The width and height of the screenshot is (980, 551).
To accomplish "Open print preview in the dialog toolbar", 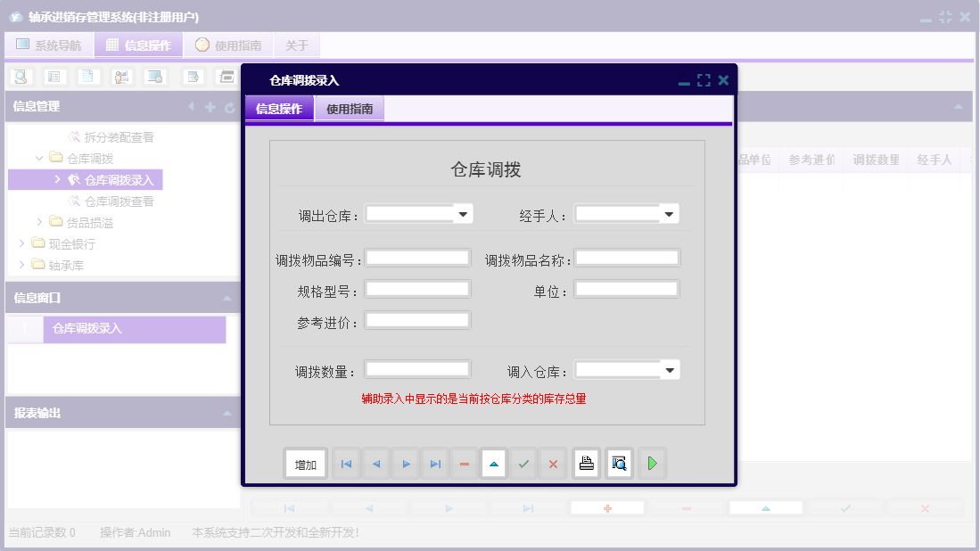I will pyautogui.click(x=619, y=463).
